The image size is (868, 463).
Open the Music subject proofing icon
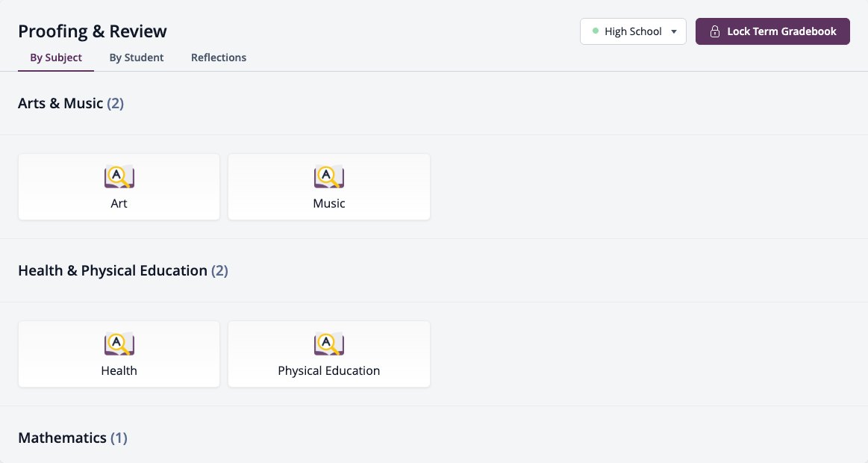coord(329,177)
